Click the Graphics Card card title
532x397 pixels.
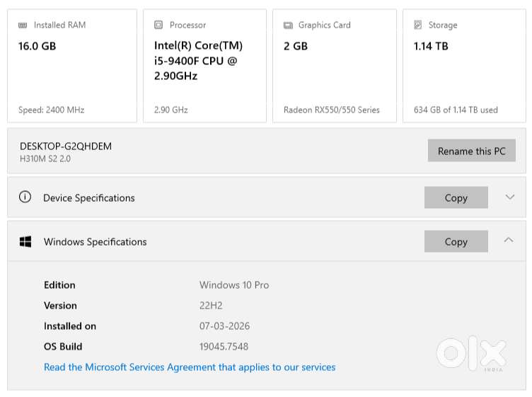tap(324, 25)
